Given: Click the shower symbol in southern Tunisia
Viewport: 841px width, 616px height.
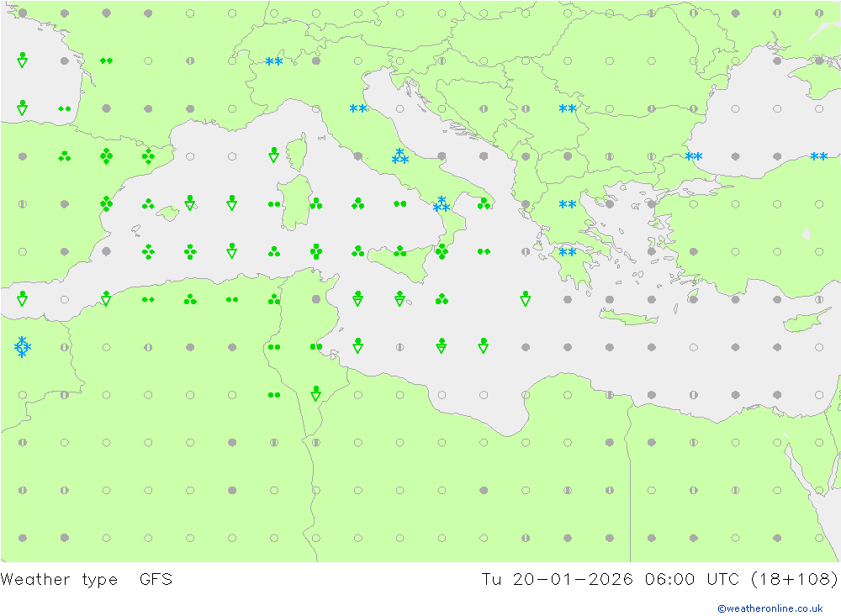Looking at the screenshot, I should [x=316, y=393].
